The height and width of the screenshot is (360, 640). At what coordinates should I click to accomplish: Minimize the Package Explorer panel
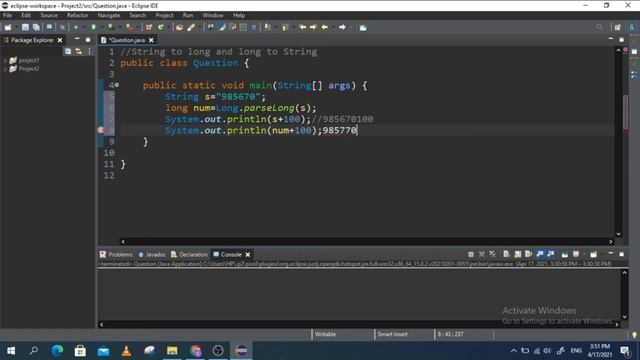(x=77, y=40)
